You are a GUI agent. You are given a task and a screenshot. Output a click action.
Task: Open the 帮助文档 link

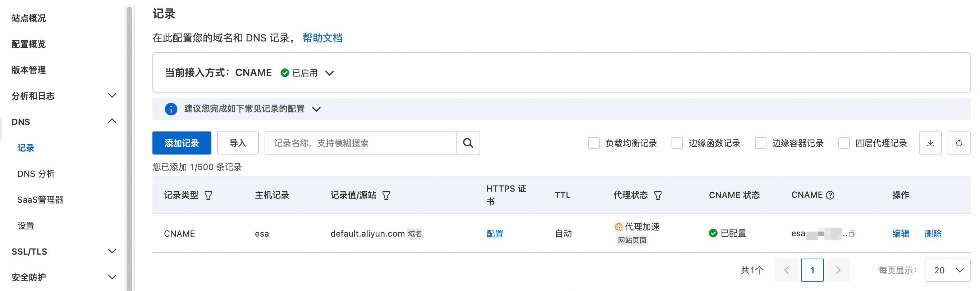point(322,38)
